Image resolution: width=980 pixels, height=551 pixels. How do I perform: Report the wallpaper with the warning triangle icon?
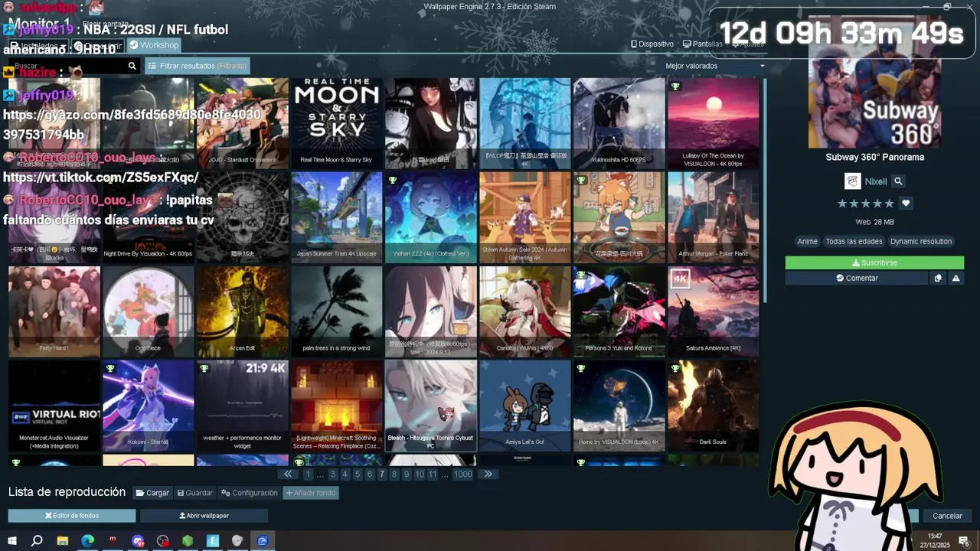coord(955,279)
